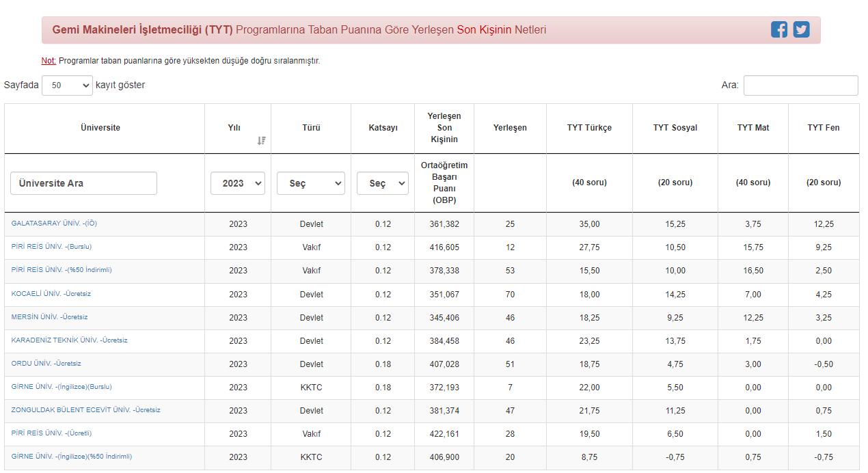The image size is (868, 473).
Task: Click the Katsayı column header
Action: (383, 128)
